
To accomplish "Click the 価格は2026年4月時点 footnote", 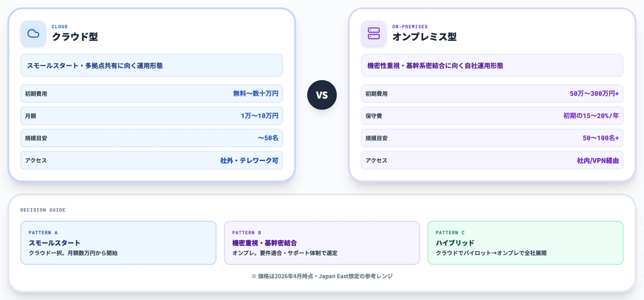I will [x=322, y=276].
